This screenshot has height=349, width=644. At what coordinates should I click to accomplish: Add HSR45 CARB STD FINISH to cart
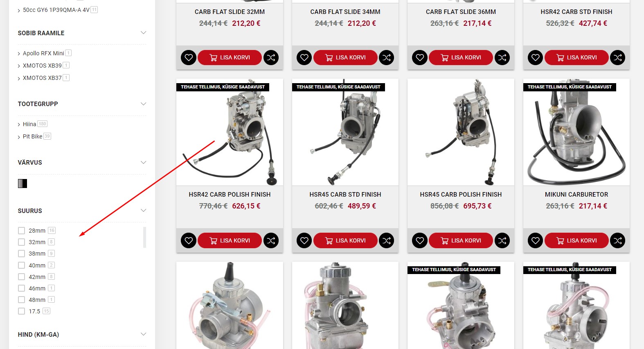345,240
